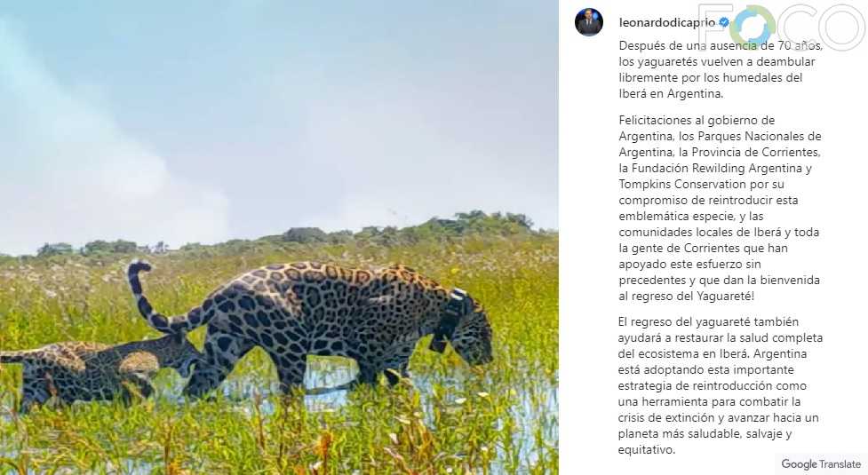Click the paragraph starting "Felicitaciones al gobierno"

pos(720,208)
